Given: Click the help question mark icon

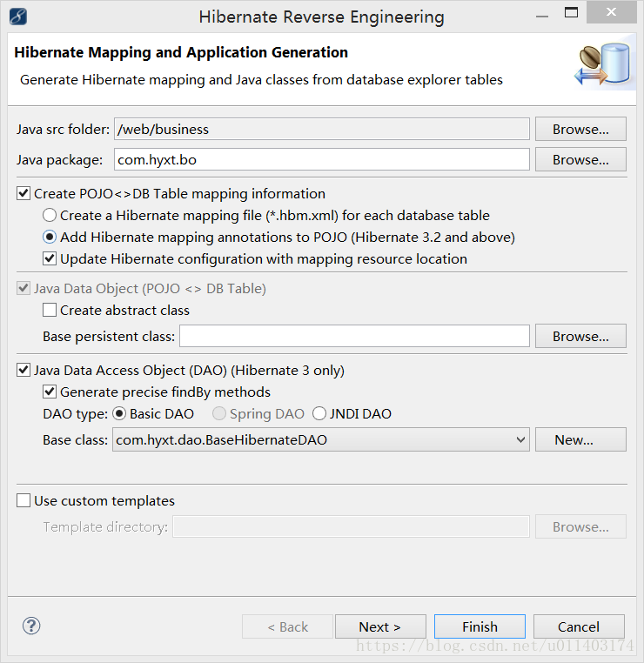Looking at the screenshot, I should (x=31, y=626).
